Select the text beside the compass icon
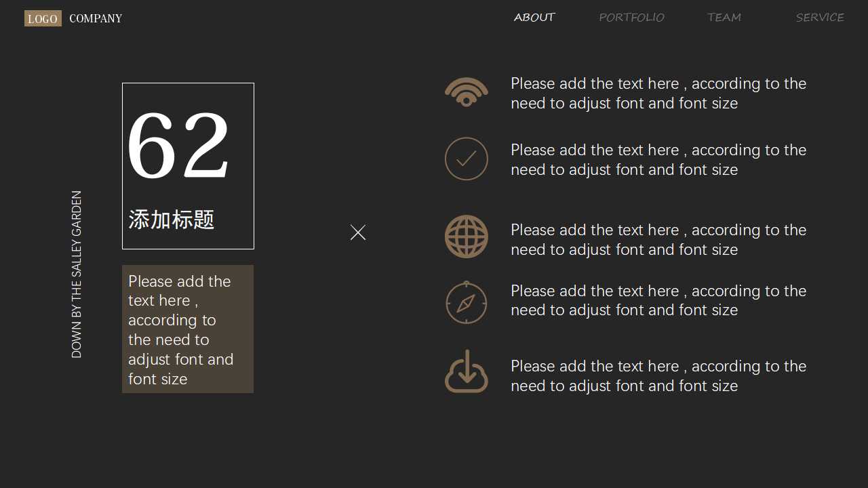The width and height of the screenshot is (868, 488). (x=658, y=300)
